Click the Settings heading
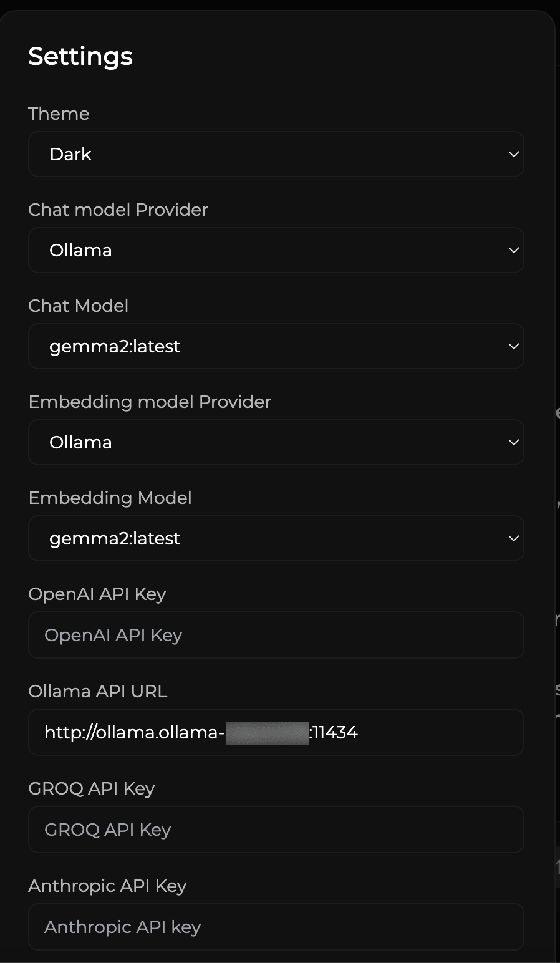The image size is (560, 963). 80,56
